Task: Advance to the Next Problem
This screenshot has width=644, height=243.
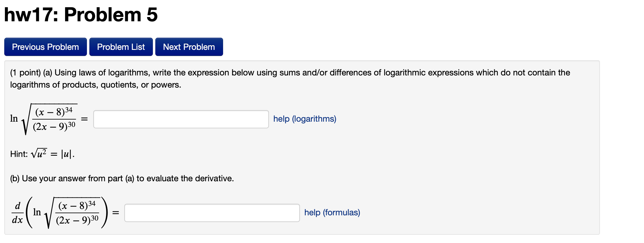Action: pyautogui.click(x=189, y=47)
